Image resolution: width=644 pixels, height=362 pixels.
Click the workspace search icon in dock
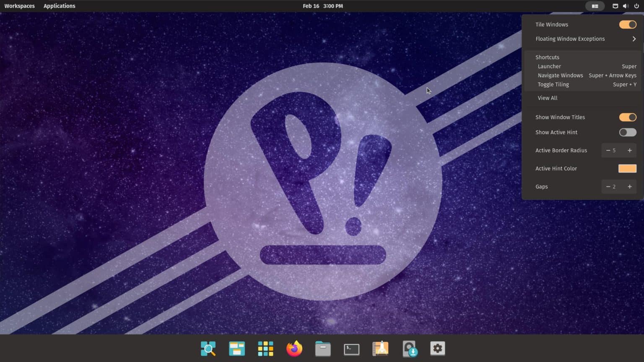(208, 348)
